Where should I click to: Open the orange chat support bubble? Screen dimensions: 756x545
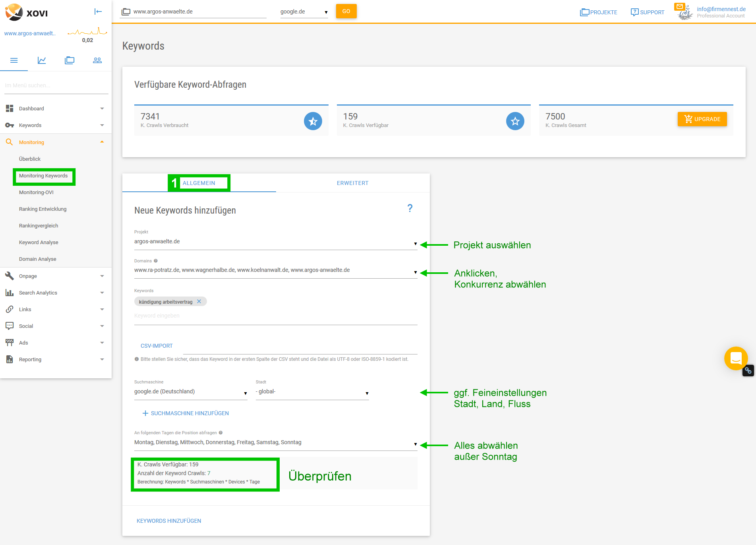pyautogui.click(x=736, y=358)
